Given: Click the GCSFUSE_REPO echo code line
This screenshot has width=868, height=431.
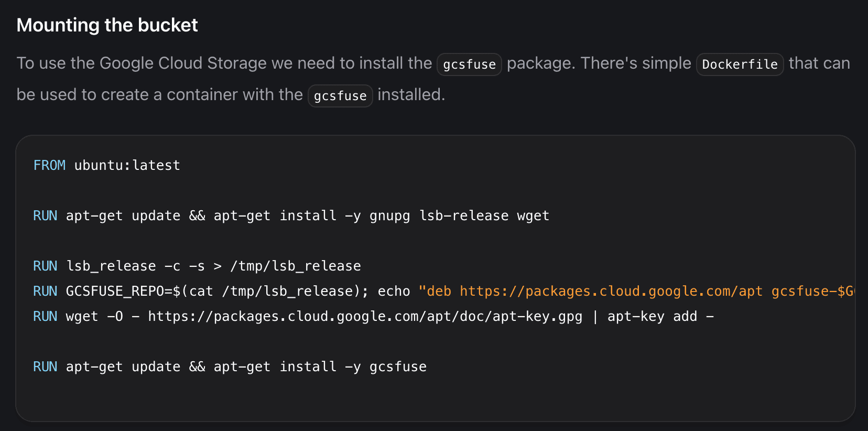Looking at the screenshot, I should coord(444,291).
